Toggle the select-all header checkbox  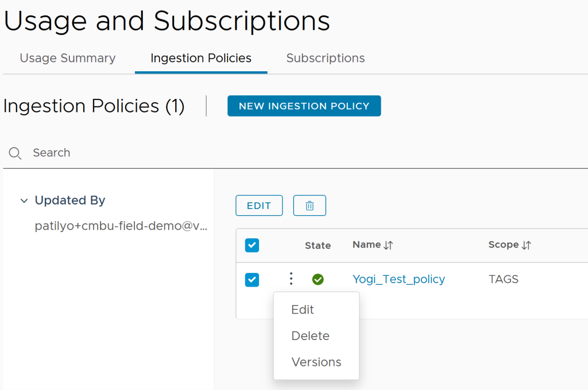tap(252, 245)
